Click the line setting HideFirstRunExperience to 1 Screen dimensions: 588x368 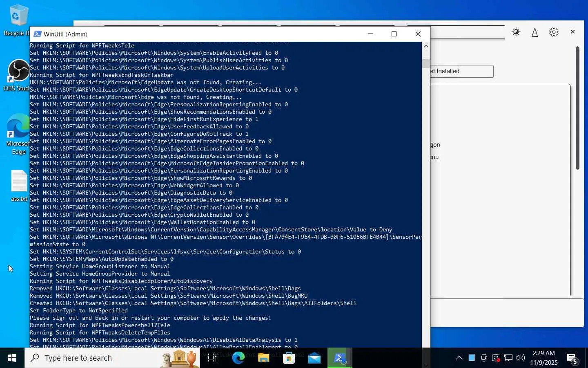144,119
